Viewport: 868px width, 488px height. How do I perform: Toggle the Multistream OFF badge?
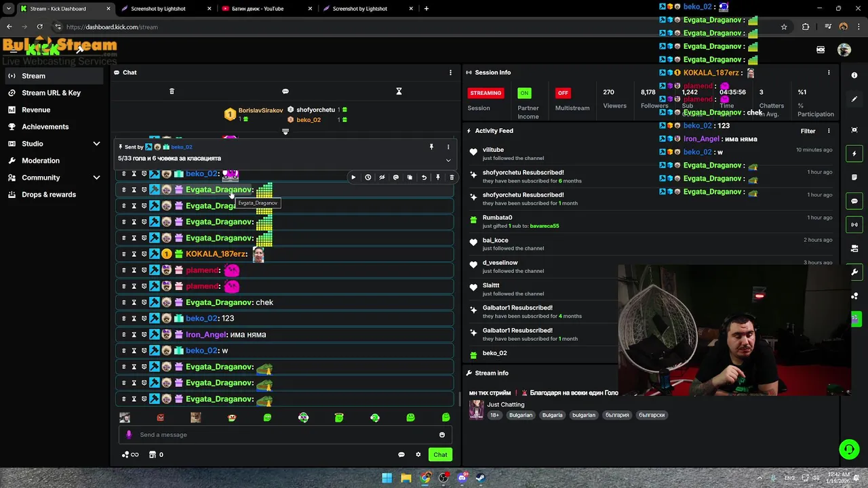(x=563, y=93)
